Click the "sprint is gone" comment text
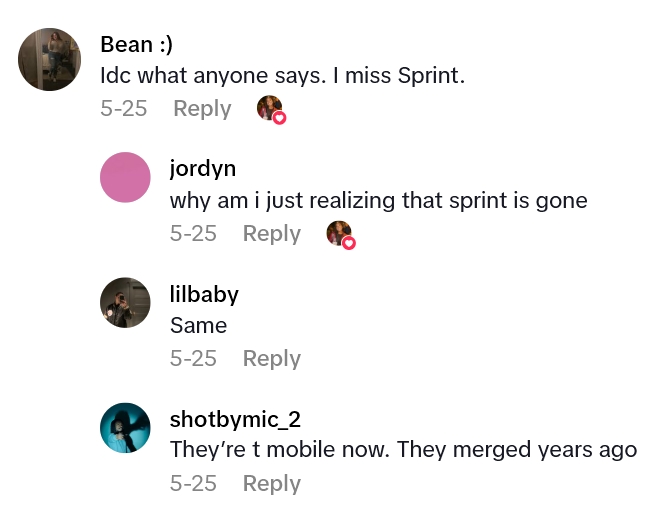 (378, 201)
